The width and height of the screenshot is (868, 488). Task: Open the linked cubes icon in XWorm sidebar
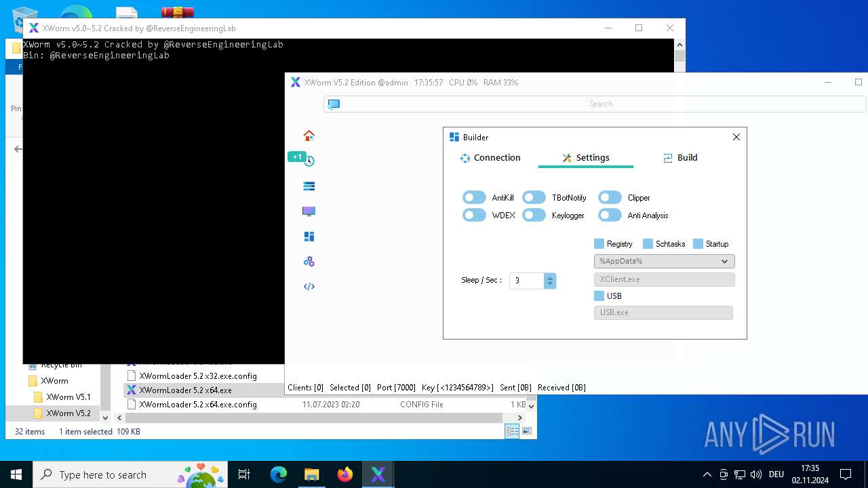(x=309, y=262)
